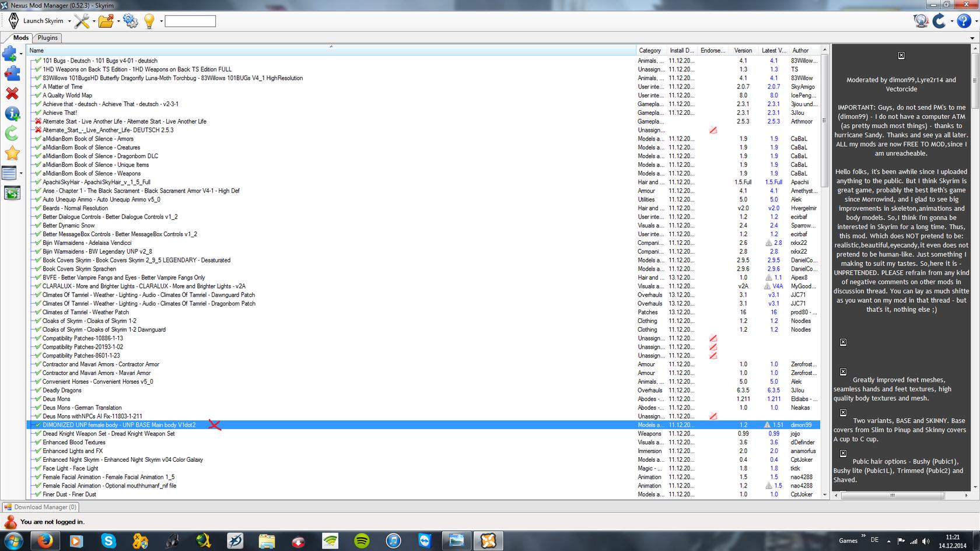The width and height of the screenshot is (980, 551).
Task: Open settings via the blue gears icon
Action: pyautogui.click(x=130, y=21)
